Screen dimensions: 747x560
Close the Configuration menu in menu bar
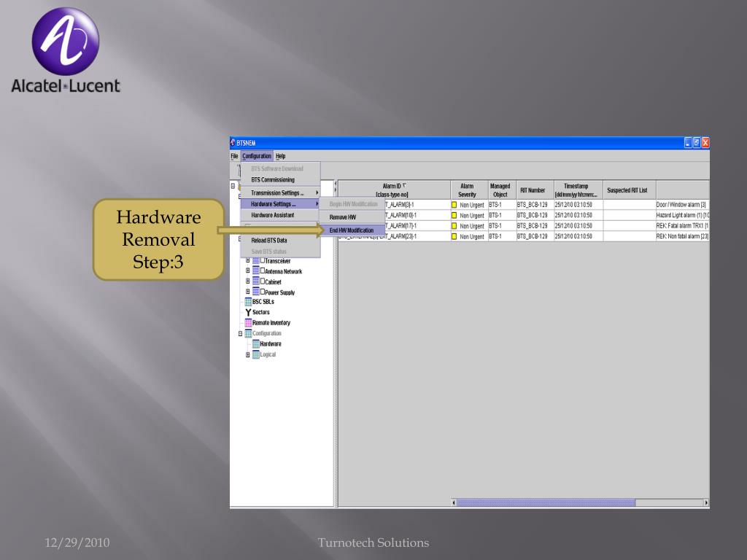pos(257,156)
